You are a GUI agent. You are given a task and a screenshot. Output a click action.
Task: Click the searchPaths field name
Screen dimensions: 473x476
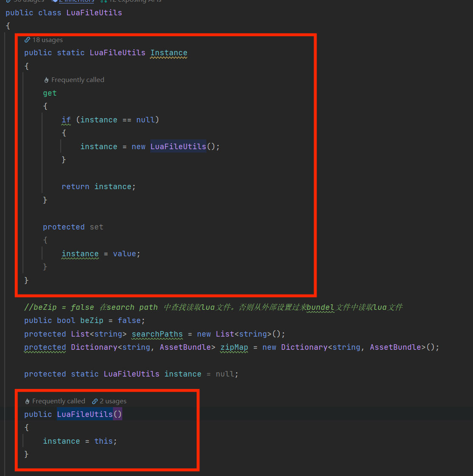point(157,334)
